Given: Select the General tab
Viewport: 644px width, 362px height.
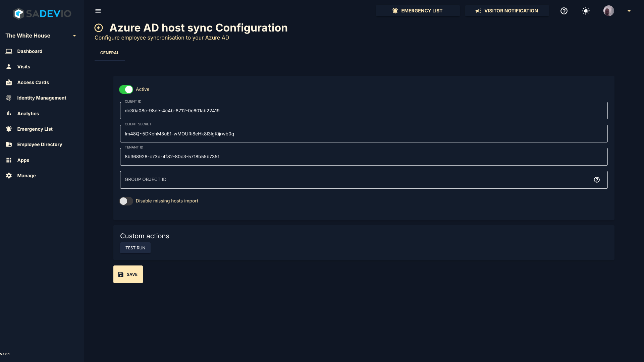Looking at the screenshot, I should (110, 53).
